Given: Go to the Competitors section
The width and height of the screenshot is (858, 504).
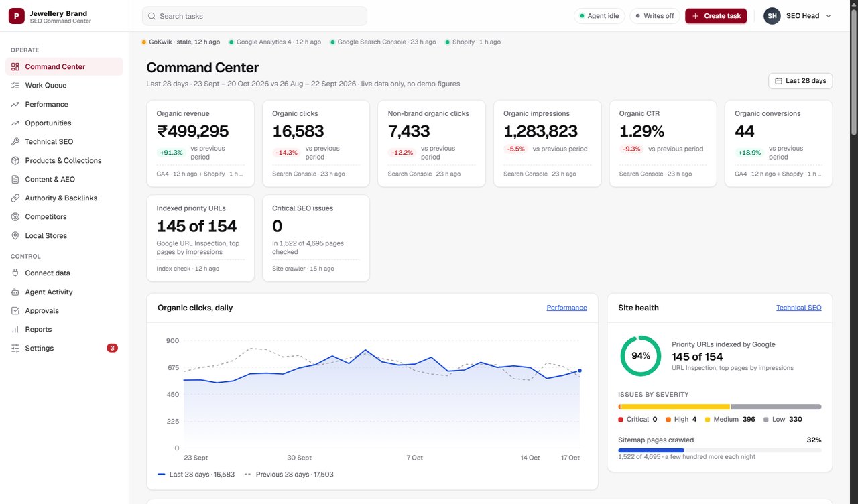Looking at the screenshot, I should [x=64, y=216].
